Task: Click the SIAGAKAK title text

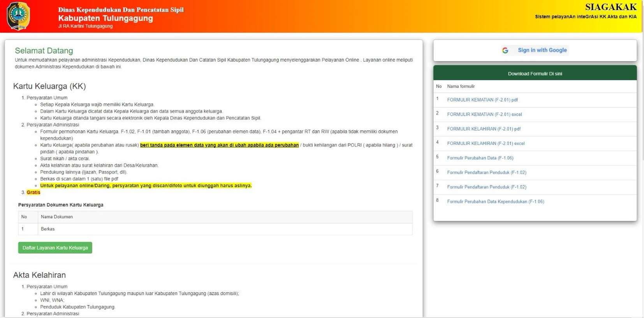Action: pos(611,7)
